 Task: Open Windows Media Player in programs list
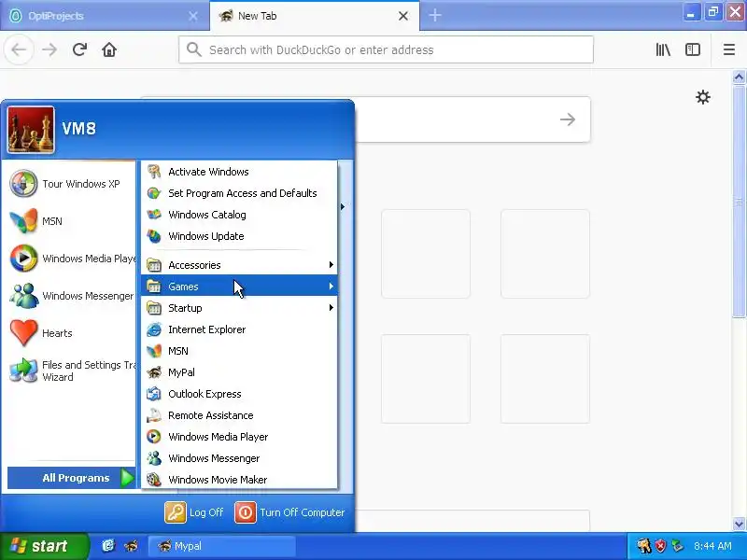pos(239,437)
